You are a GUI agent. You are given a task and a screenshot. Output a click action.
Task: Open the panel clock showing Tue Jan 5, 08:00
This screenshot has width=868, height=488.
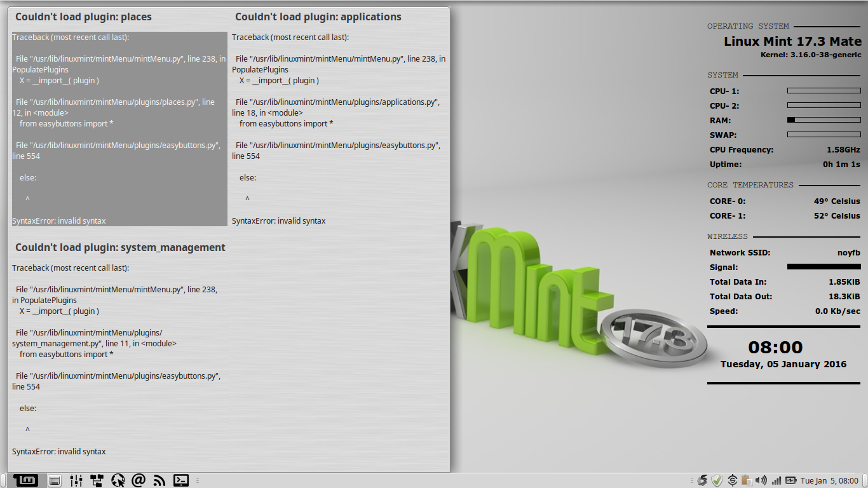830,480
